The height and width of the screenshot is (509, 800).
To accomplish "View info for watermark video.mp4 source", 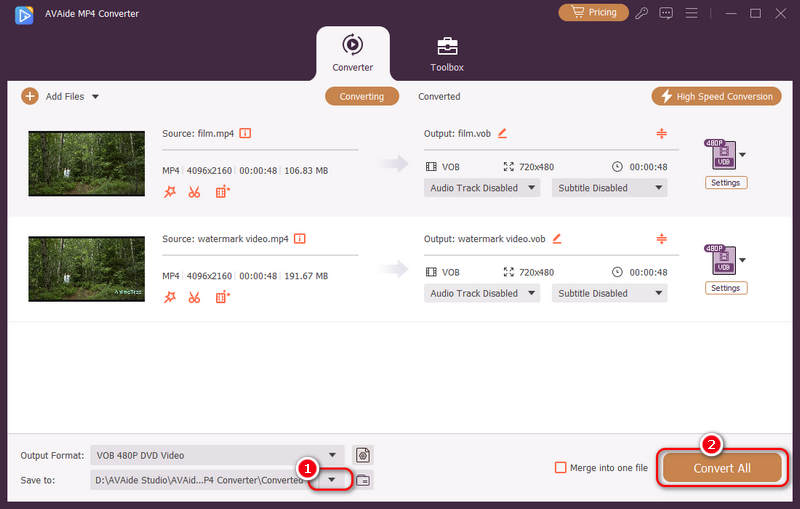I will [x=299, y=239].
